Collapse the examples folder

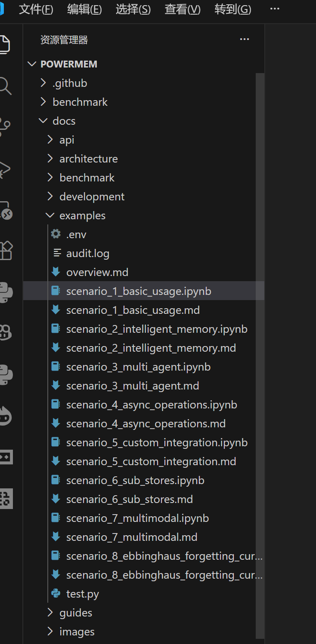(50, 215)
